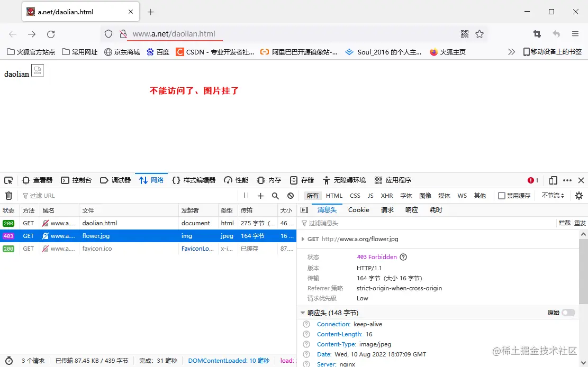Enable request blocking tool
Screen dimensions: 588x367
click(x=290, y=196)
